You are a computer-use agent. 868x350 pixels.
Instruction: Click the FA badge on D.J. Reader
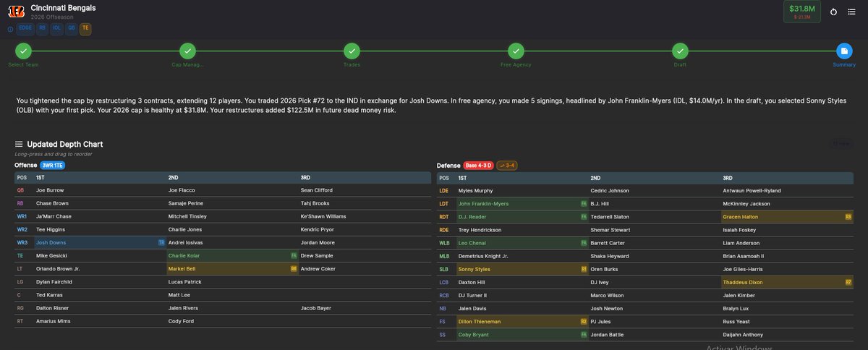coord(584,217)
